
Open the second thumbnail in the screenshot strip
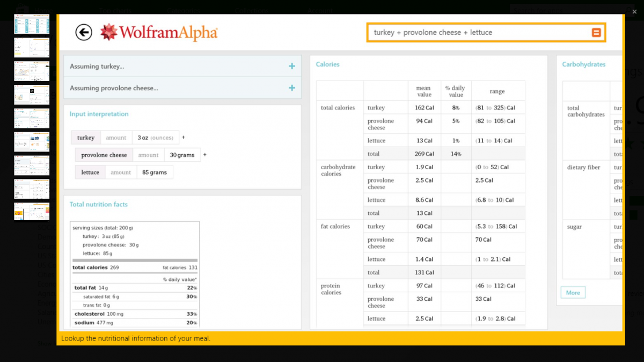[32, 47]
